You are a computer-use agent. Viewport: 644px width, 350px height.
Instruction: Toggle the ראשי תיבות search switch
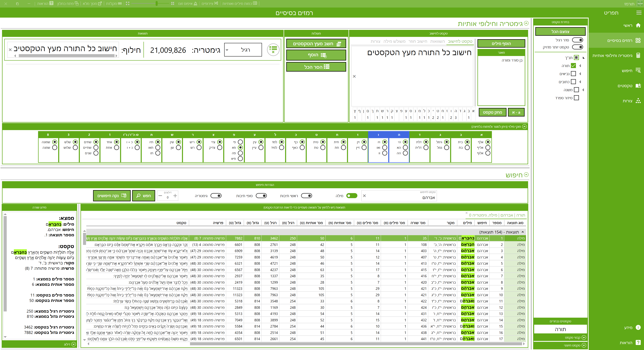tap(307, 196)
